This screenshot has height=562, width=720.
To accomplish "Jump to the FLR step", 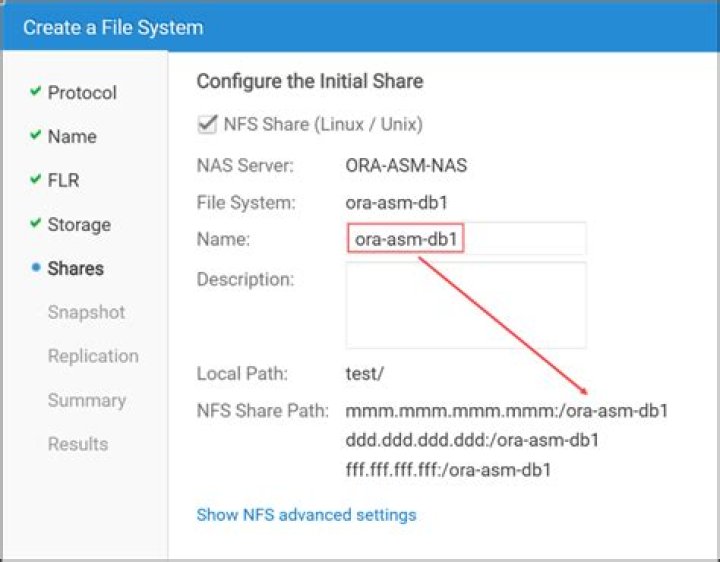I will tap(63, 181).
